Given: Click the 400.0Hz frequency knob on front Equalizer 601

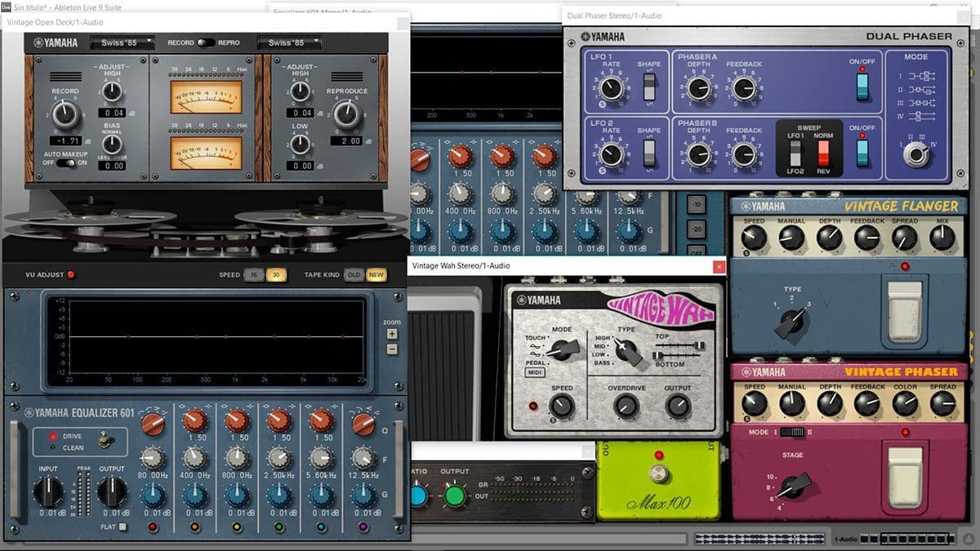Looking at the screenshot, I should coord(195,459).
